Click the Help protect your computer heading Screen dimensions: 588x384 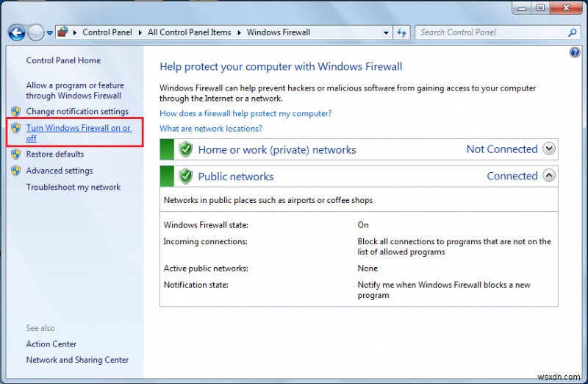click(x=281, y=66)
